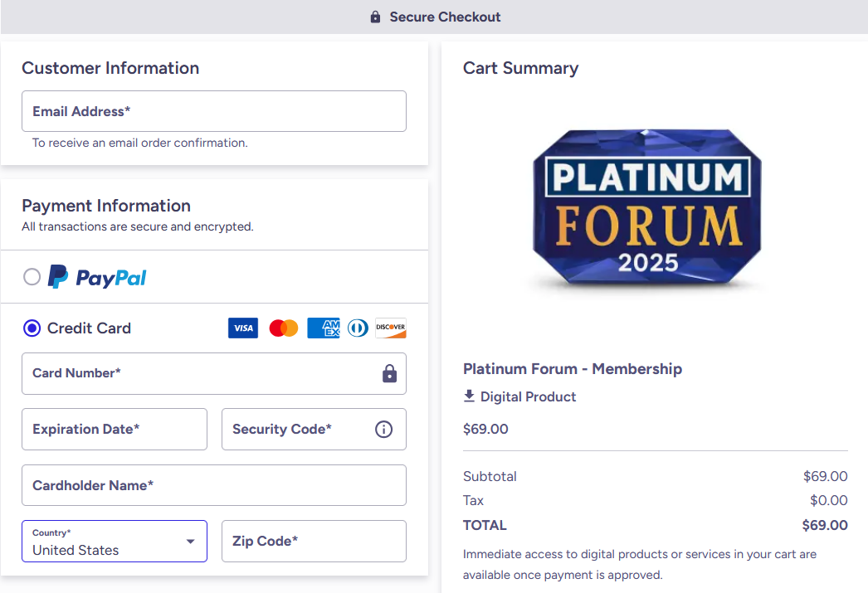The height and width of the screenshot is (593, 868).
Task: Click the Platinum Forum 2025 product image
Action: tap(647, 212)
